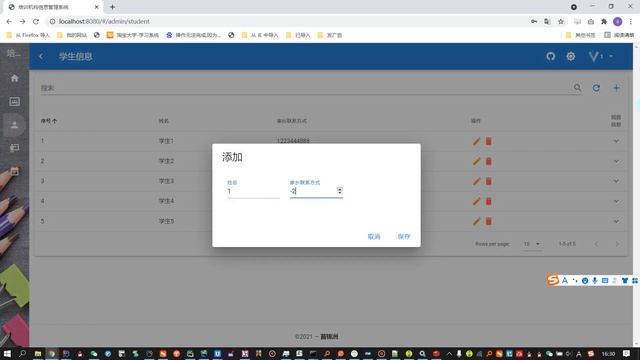640x360 pixels.
Task: Sort by the 序号 column header
Action: (x=49, y=121)
